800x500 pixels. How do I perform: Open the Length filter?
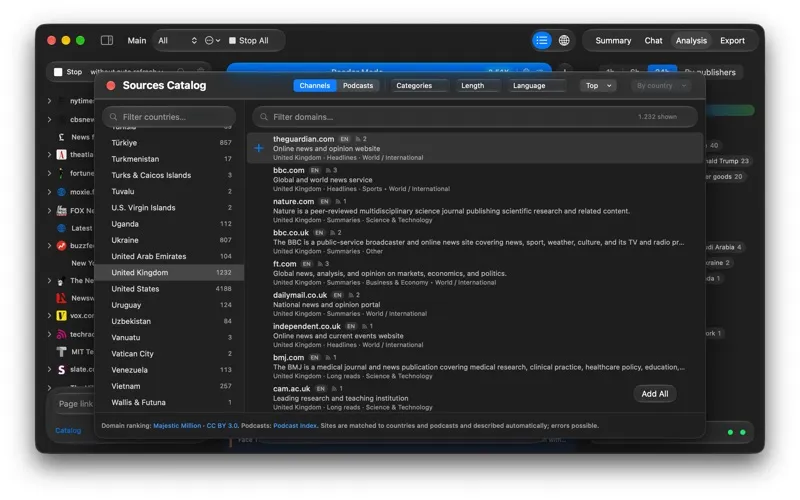point(478,86)
